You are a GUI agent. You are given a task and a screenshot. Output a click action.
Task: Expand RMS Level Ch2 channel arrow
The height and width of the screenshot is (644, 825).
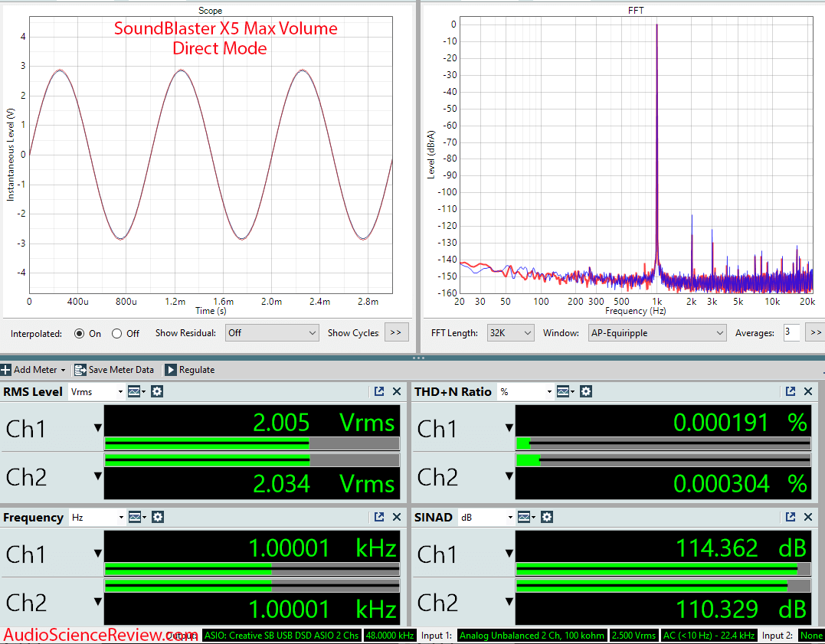tap(98, 476)
